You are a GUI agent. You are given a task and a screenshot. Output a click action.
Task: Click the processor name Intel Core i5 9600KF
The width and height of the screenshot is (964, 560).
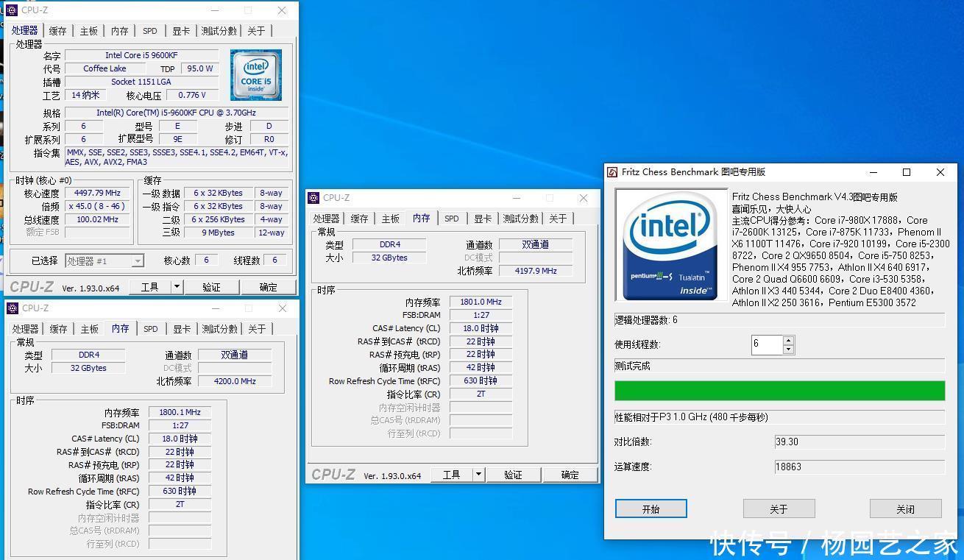click(141, 55)
